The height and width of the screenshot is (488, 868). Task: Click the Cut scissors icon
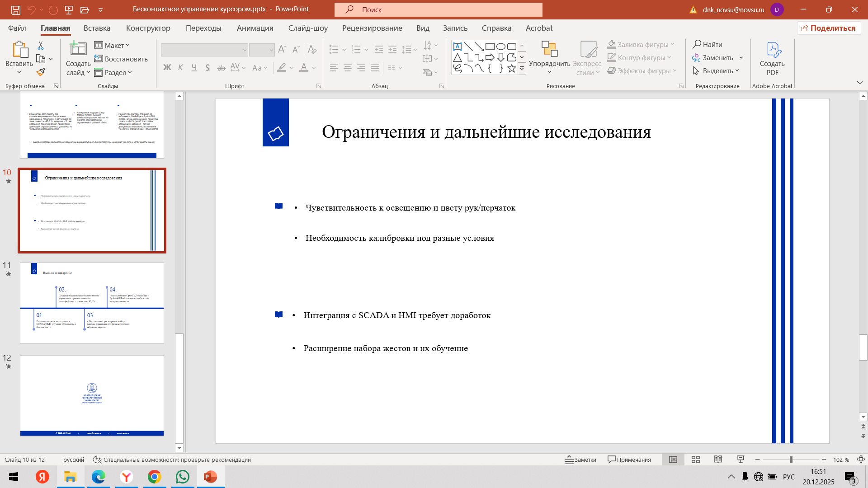(41, 45)
